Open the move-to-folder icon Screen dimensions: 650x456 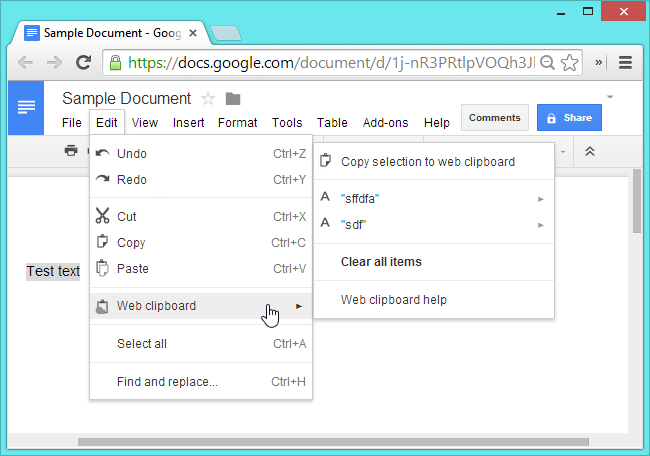(233, 98)
